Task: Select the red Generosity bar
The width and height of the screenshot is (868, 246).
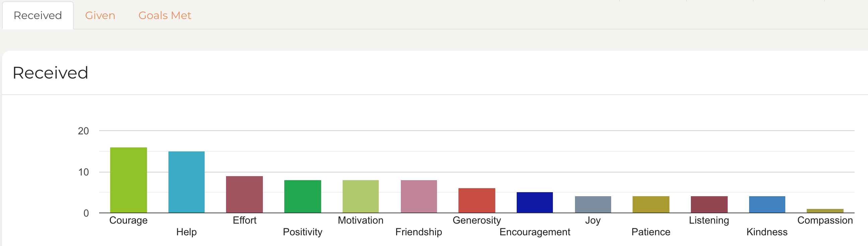Action: click(x=477, y=201)
